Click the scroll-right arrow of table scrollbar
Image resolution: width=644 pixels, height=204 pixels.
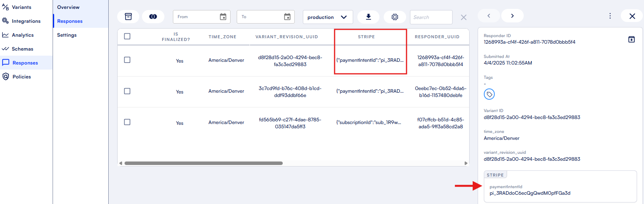(x=466, y=163)
